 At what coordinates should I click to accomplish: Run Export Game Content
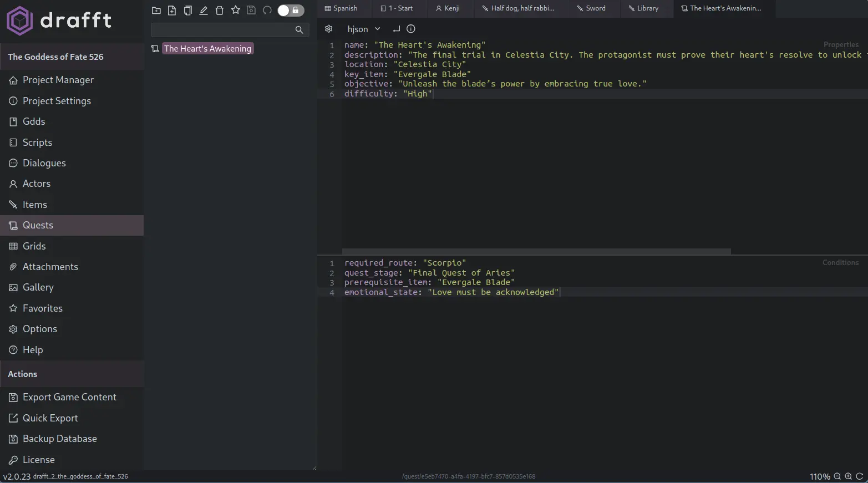tap(69, 397)
